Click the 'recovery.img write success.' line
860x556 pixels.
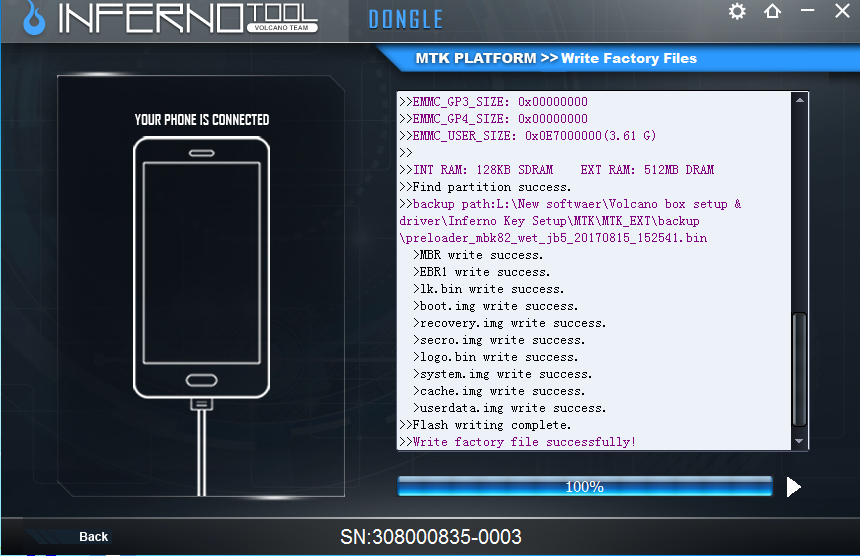click(510, 323)
